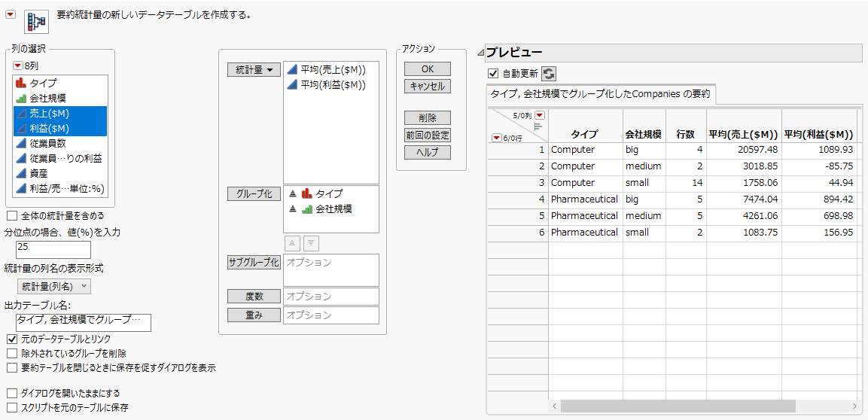Image resolution: width=868 pixels, height=420 pixels.
Task: Click the サブグループ化 option box
Action: (x=331, y=270)
